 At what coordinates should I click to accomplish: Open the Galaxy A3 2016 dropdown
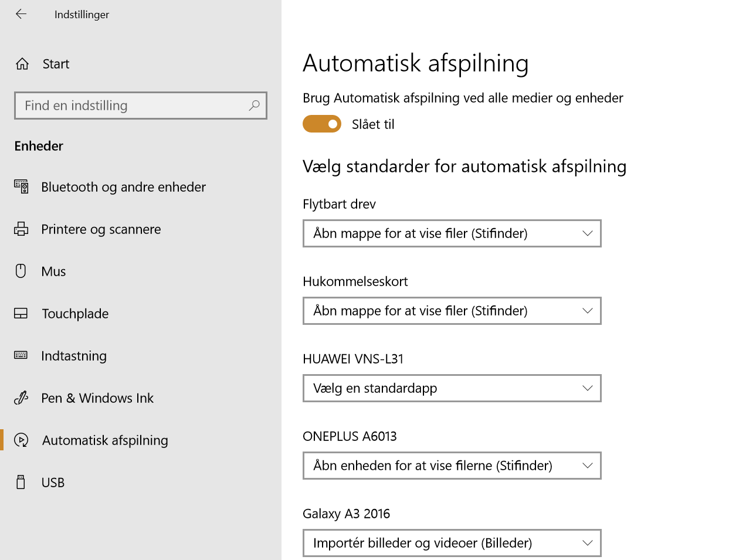(452, 543)
